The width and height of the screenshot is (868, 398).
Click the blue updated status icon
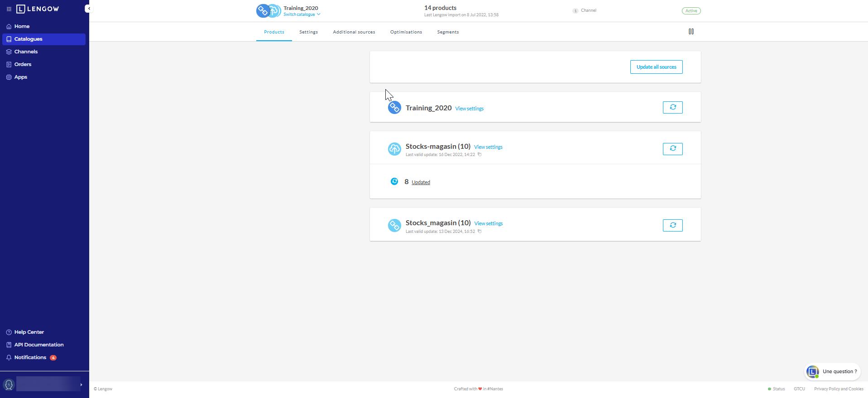pos(394,181)
